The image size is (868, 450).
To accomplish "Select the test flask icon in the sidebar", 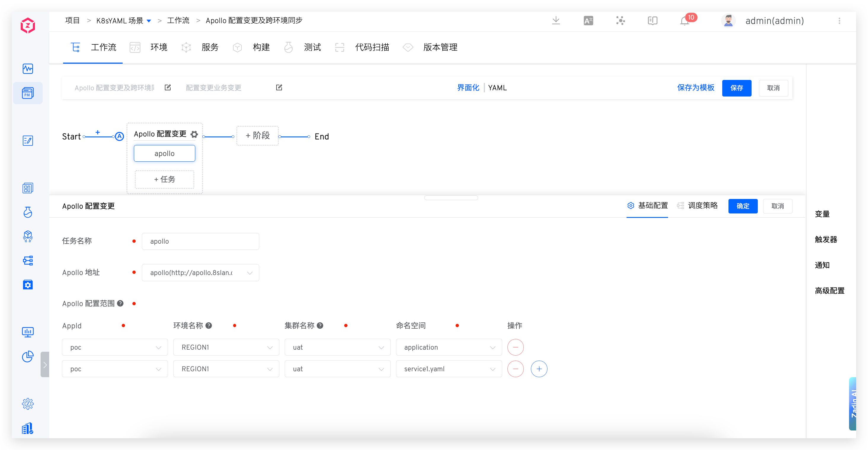I will pyautogui.click(x=28, y=212).
